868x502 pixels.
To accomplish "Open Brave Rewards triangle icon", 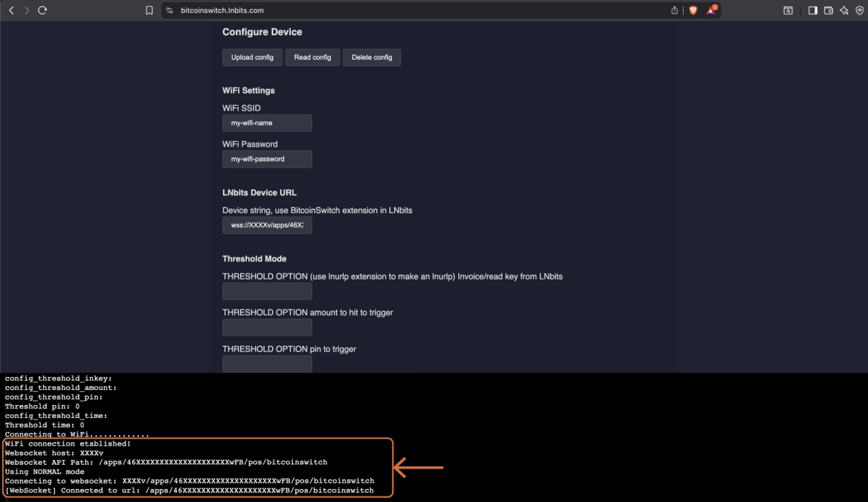I will 711,10.
